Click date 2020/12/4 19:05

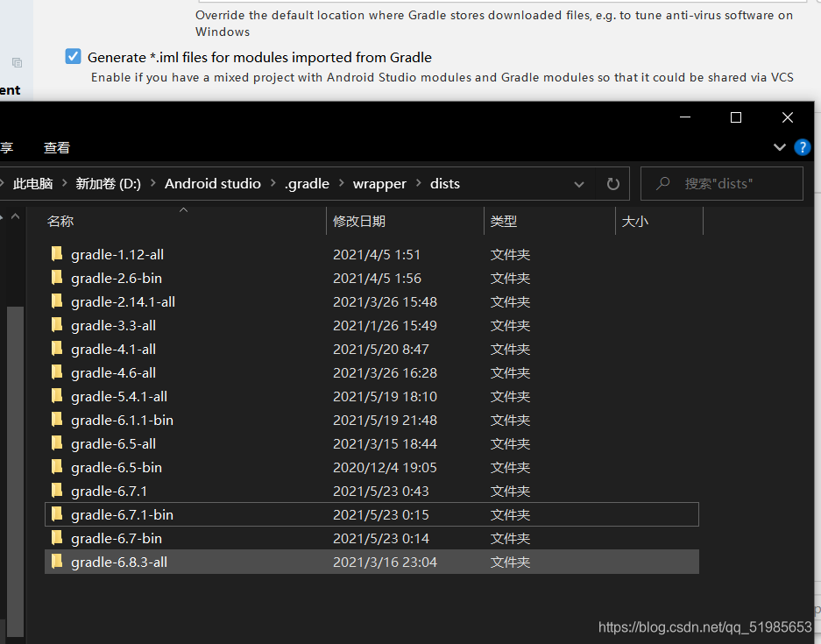click(385, 467)
